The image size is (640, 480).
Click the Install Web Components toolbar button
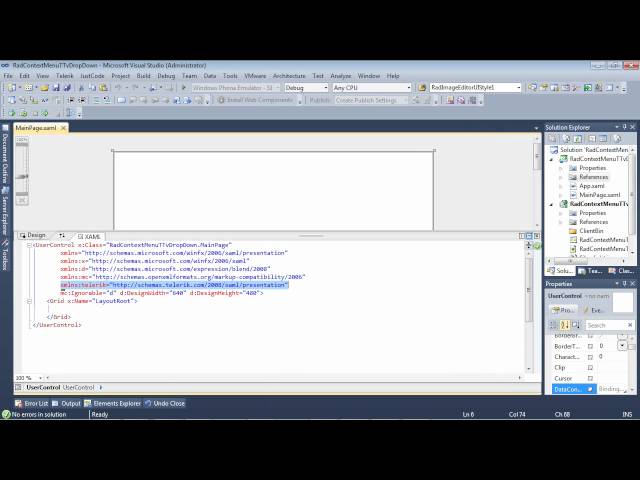[x=255, y=100]
